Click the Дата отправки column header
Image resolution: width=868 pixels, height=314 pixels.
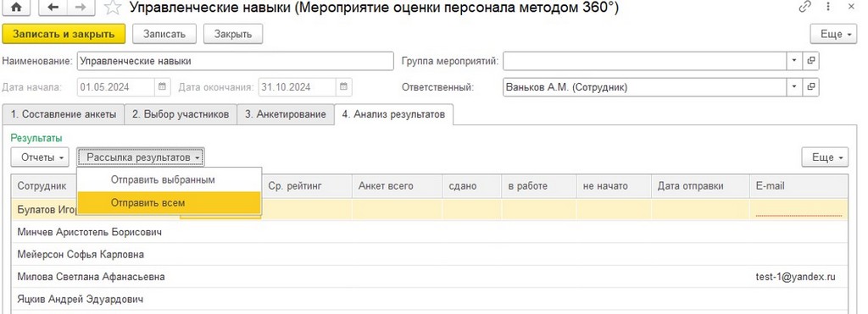(700, 186)
